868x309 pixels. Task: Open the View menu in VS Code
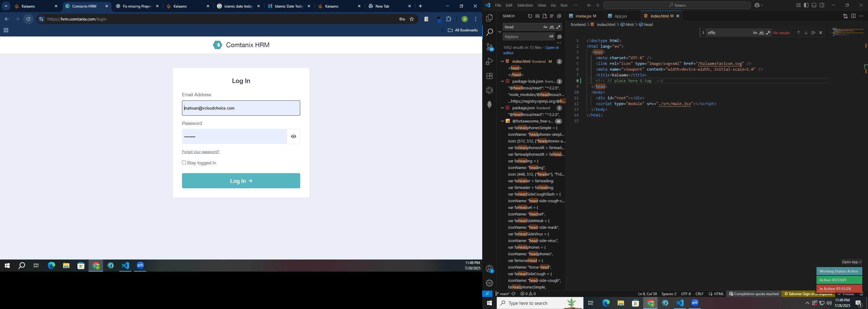click(542, 5)
